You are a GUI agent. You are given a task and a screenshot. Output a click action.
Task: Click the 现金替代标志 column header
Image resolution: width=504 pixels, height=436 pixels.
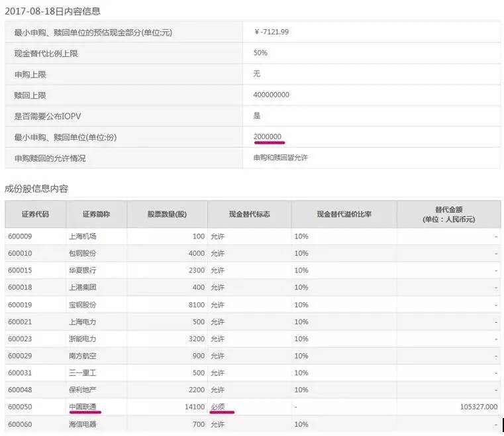(x=250, y=214)
